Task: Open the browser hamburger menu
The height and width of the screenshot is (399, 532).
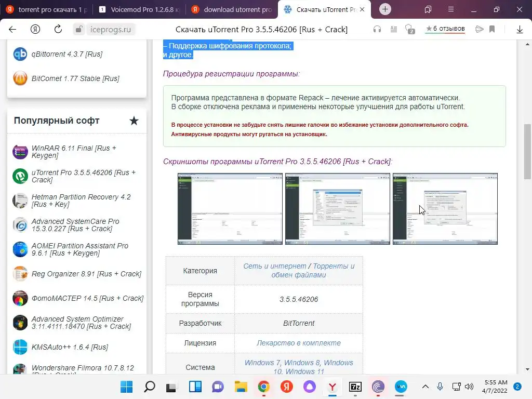Action: tap(450, 9)
